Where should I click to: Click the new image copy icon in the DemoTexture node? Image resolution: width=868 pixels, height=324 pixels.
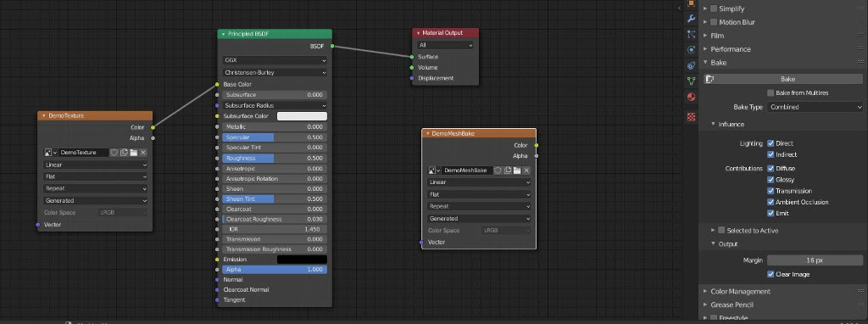tap(124, 153)
